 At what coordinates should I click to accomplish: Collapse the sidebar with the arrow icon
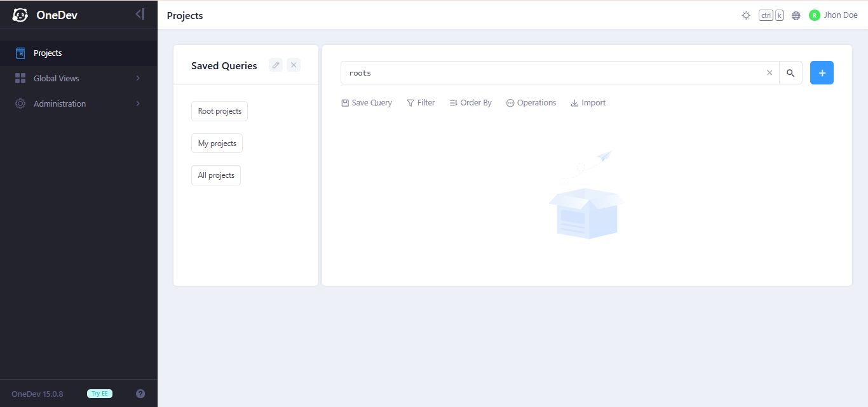coord(140,15)
